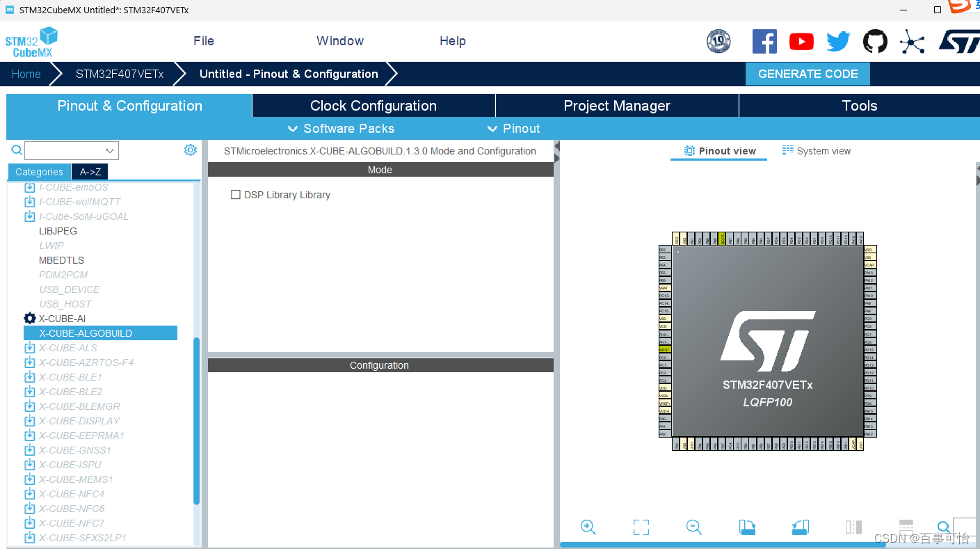Viewport: 980px width, 551px height.
Task: Open the Project Manager tab
Action: [616, 105]
